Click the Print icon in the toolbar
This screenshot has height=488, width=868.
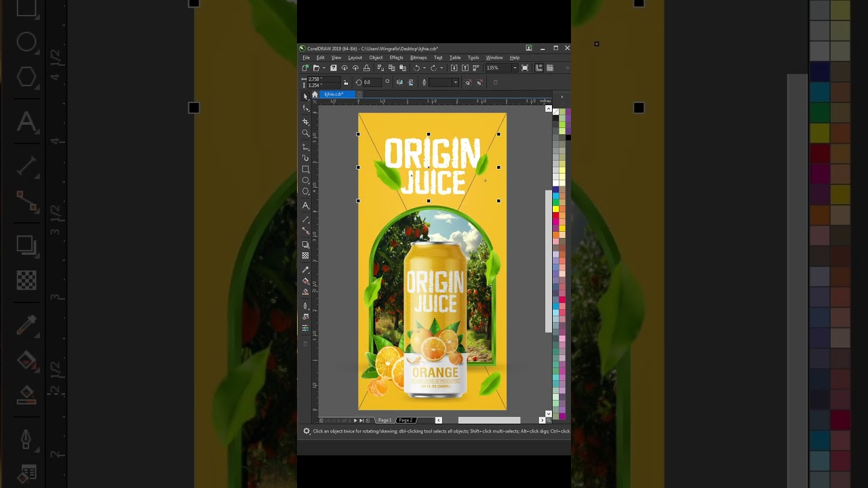(366, 68)
